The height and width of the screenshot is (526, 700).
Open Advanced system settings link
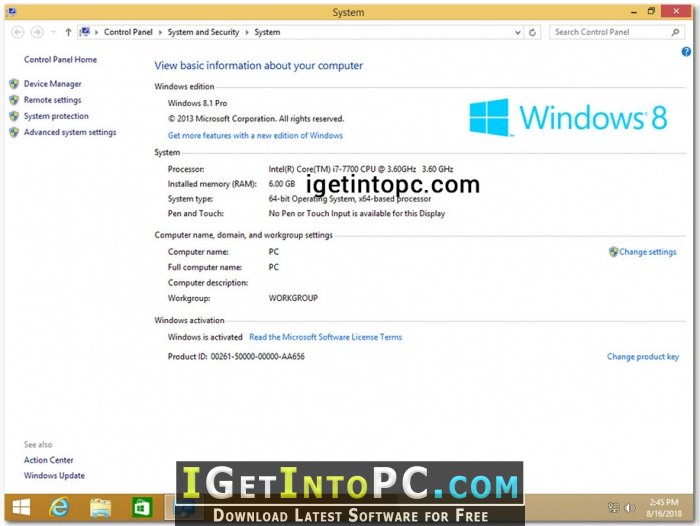pyautogui.click(x=70, y=132)
